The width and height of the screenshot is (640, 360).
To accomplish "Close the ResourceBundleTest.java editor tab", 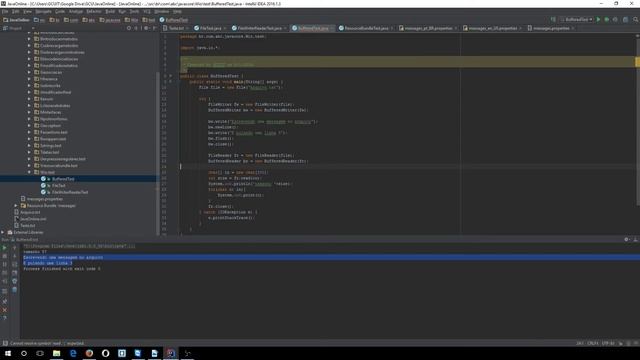I will (x=392, y=28).
